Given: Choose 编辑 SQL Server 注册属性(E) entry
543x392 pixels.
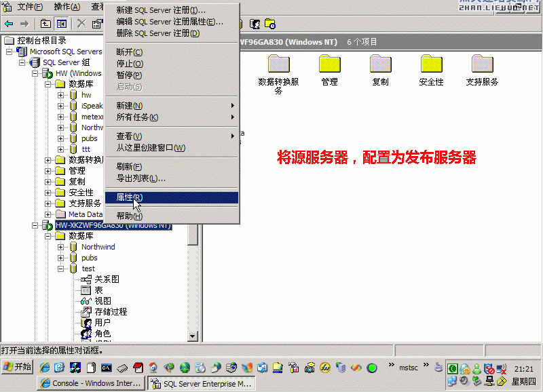Looking at the screenshot, I should tap(172, 22).
